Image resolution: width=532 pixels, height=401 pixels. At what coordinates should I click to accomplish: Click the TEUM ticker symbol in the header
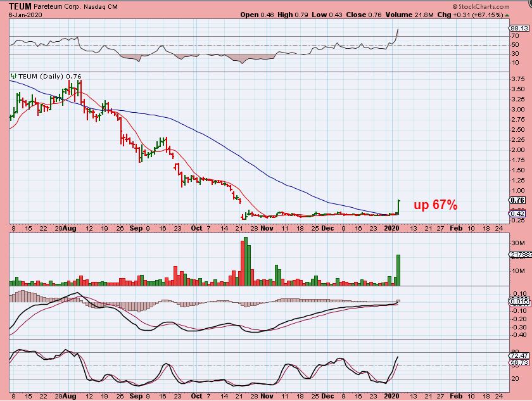[x=20, y=6]
